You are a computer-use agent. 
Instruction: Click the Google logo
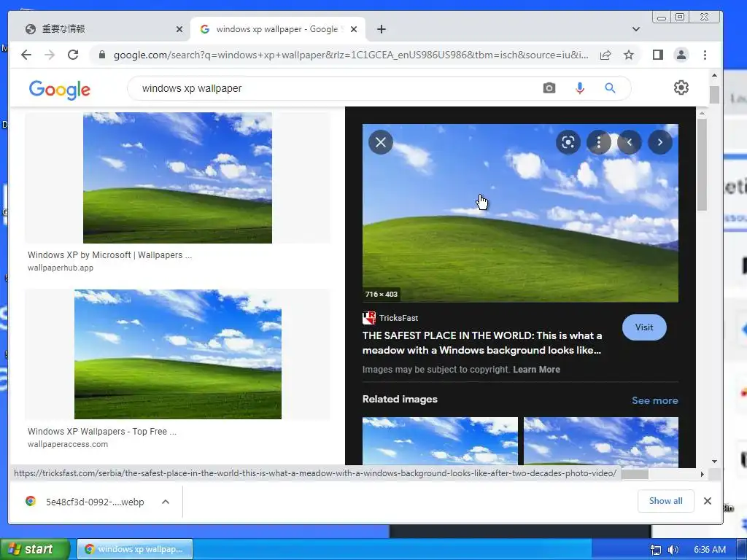coord(60,89)
